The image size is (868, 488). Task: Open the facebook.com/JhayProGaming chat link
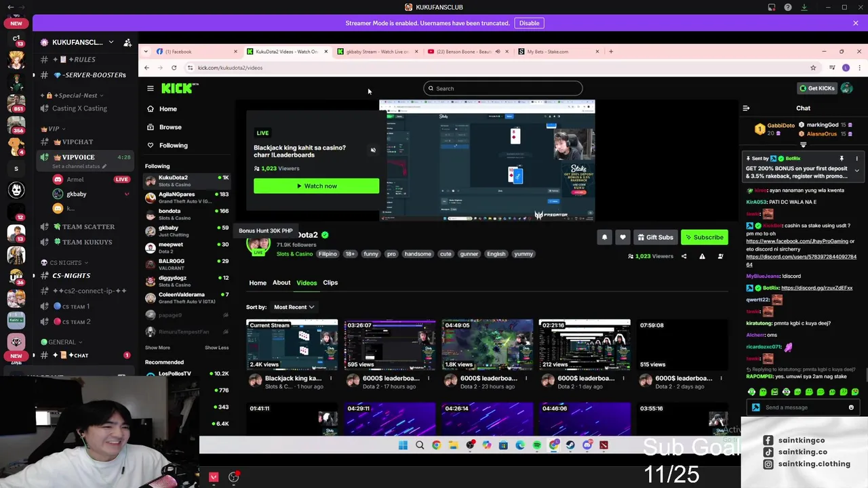(x=796, y=241)
